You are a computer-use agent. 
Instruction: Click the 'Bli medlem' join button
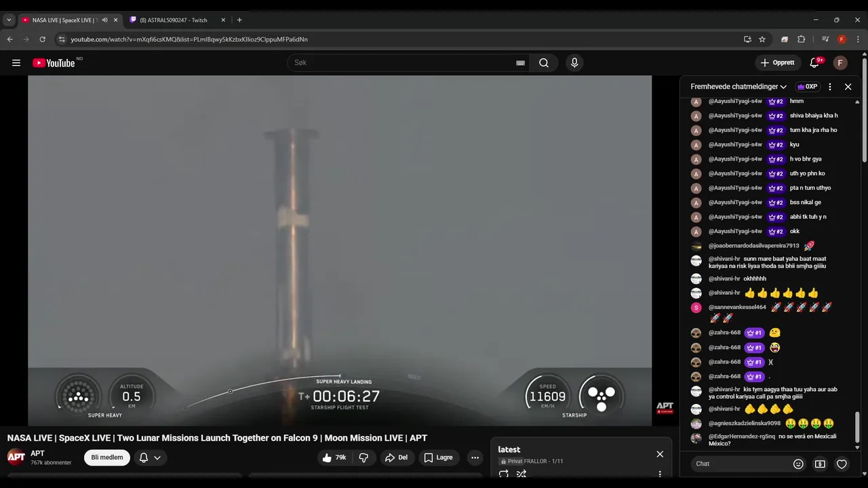[x=107, y=457]
